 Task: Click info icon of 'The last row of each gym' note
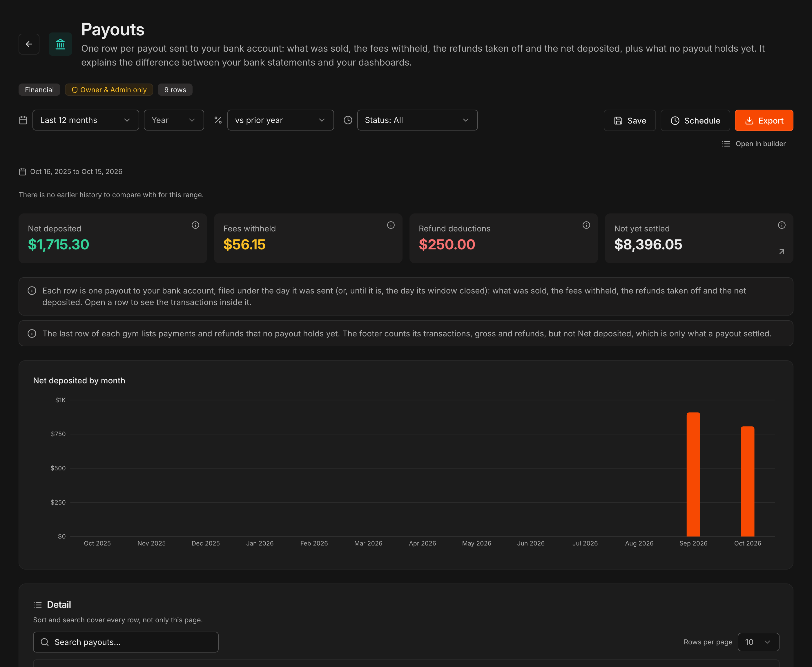point(32,333)
